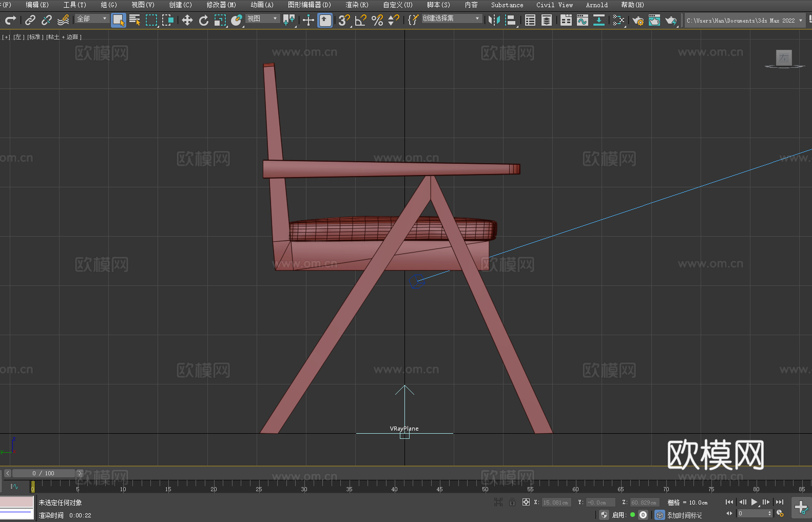Click the [粘土 + 边面] viewport style label
Viewport: 812px width, 522px height.
click(64, 37)
